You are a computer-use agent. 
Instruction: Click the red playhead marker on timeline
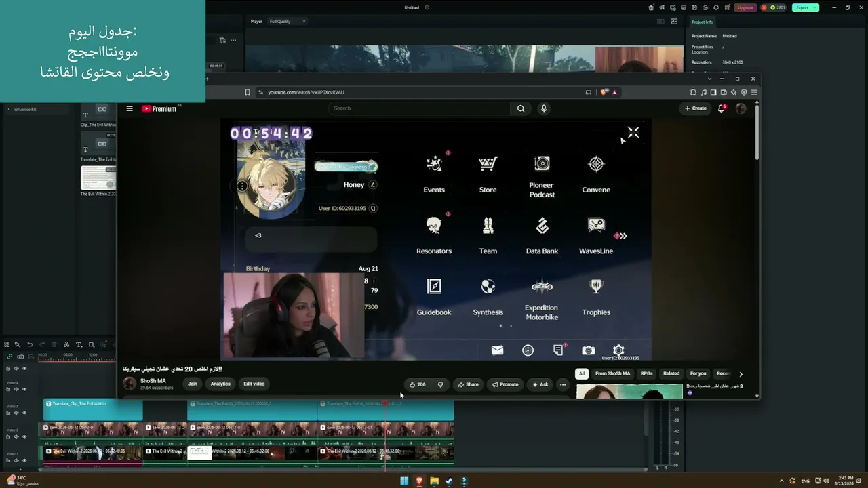tap(385, 403)
